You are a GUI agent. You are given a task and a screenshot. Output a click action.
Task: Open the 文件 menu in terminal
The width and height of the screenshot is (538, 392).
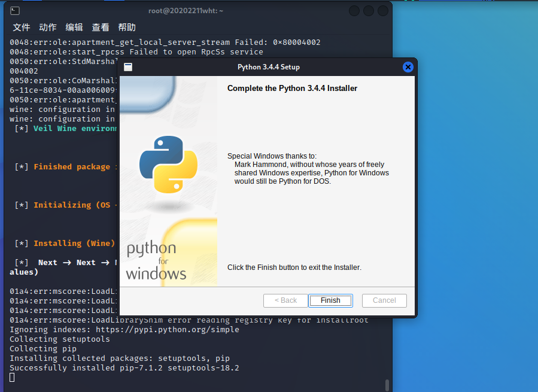[x=22, y=27]
